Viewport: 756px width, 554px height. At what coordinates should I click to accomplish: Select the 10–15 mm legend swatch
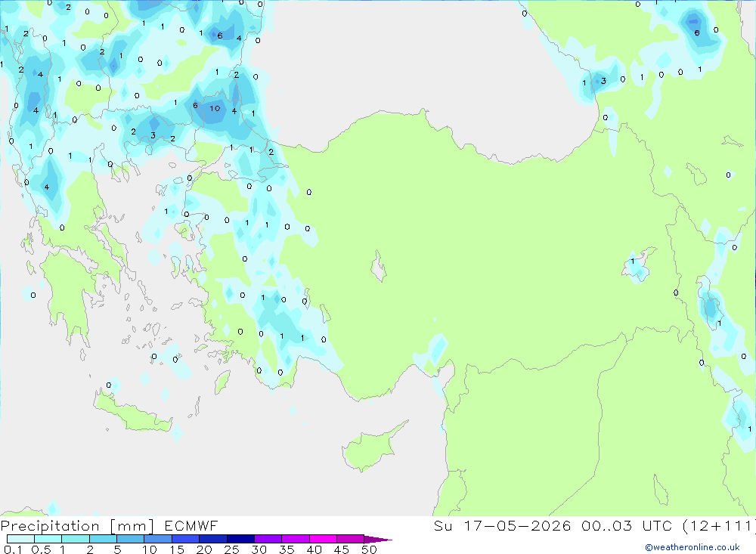coord(158,539)
